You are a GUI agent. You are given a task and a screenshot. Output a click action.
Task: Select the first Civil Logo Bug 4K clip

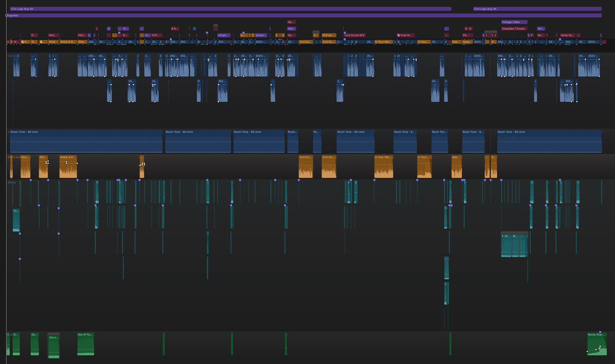[x=230, y=9]
